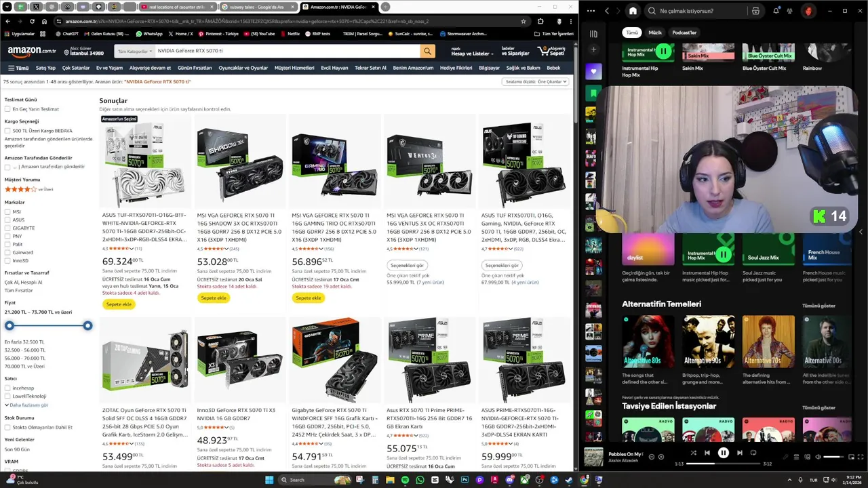Screen dimensions: 868x488
Task: Open WhatsApp from the Windows taskbar
Action: point(420,480)
